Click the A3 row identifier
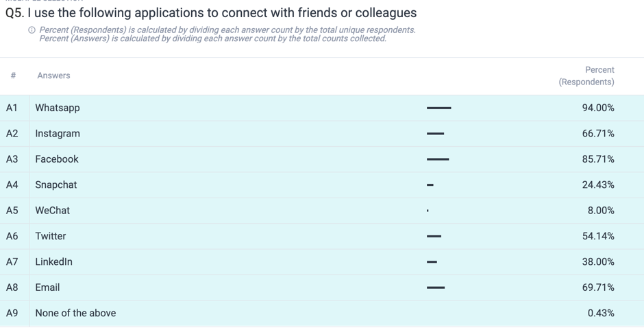644x330 pixels. coord(12,159)
